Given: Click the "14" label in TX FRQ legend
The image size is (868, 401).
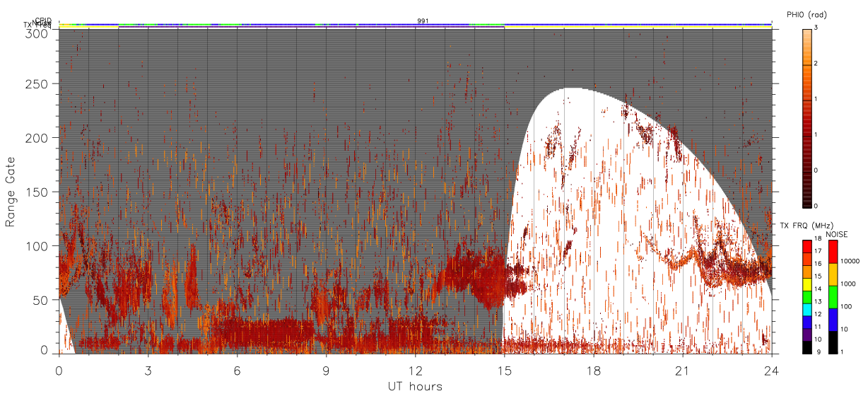Looking at the screenshot, I should (x=818, y=289).
